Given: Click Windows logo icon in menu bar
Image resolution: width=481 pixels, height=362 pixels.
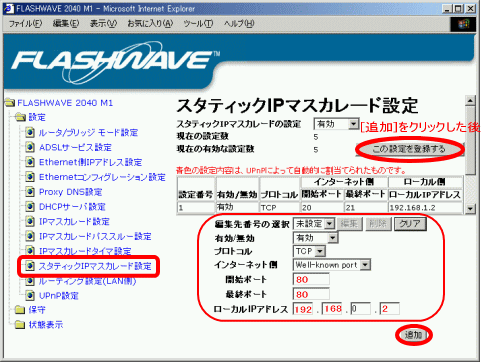Looking at the screenshot, I should pos(463,24).
